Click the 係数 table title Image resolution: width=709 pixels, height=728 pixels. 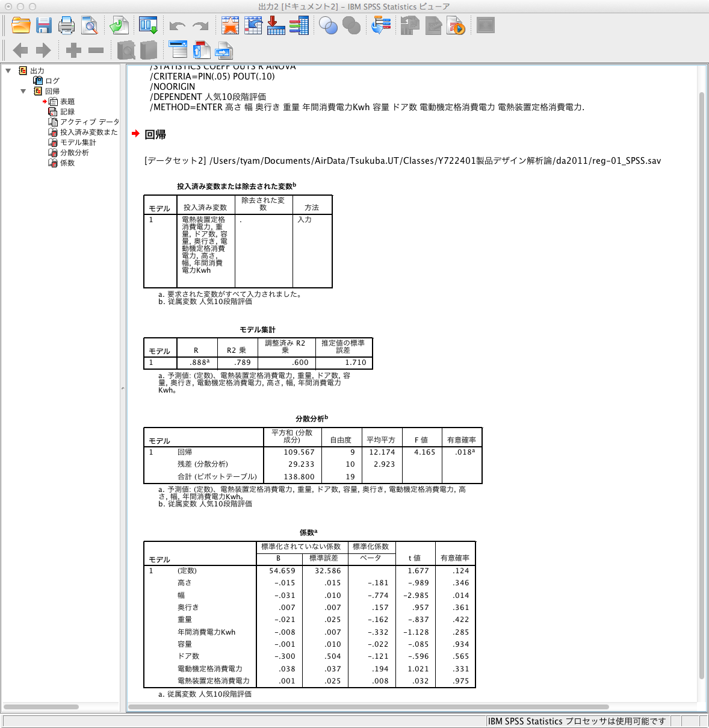coord(309,532)
